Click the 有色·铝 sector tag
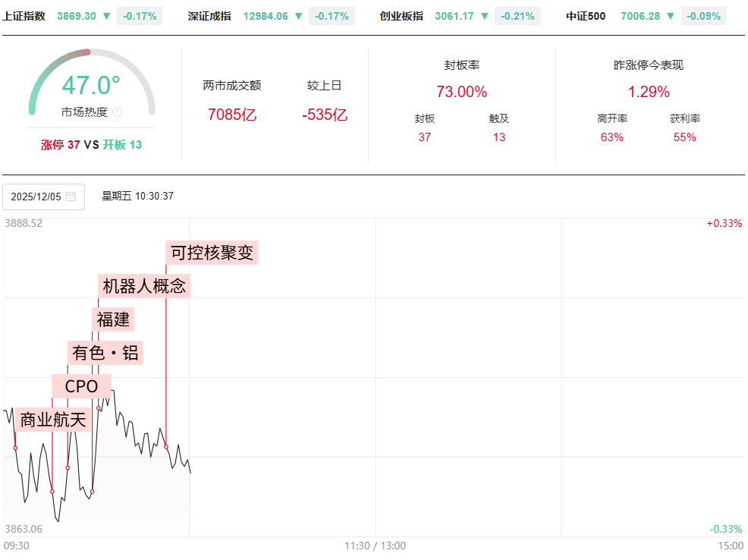The width and height of the screenshot is (748, 560). [105, 353]
